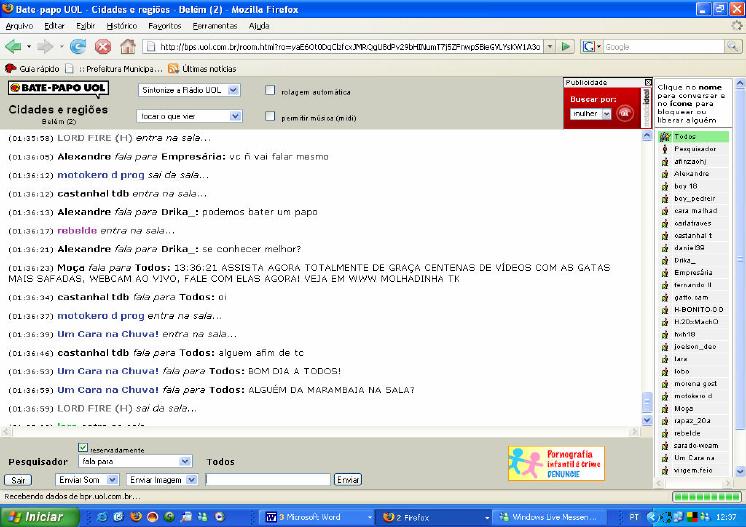Click the red search button in Buscar por ad
The image size is (746, 527).
tap(625, 113)
